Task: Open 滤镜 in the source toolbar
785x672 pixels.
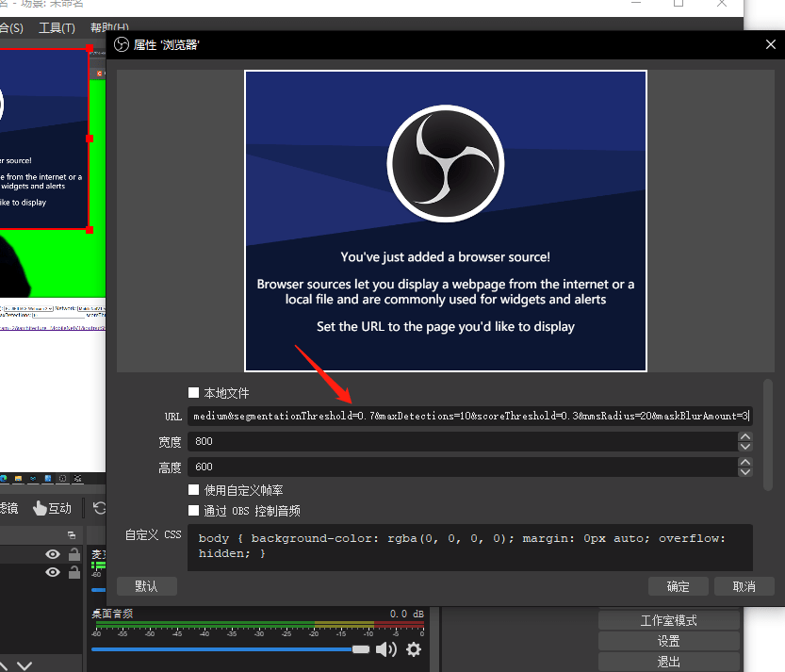Action: [8, 508]
